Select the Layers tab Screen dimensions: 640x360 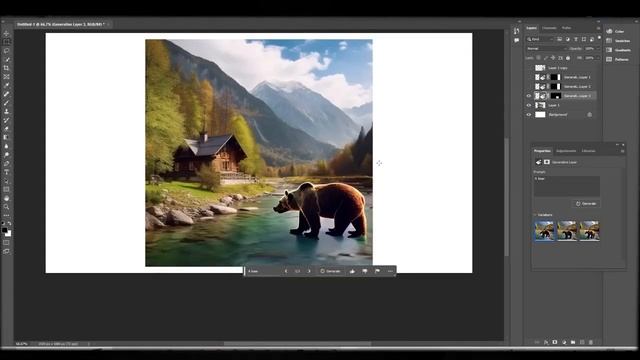pos(531,28)
